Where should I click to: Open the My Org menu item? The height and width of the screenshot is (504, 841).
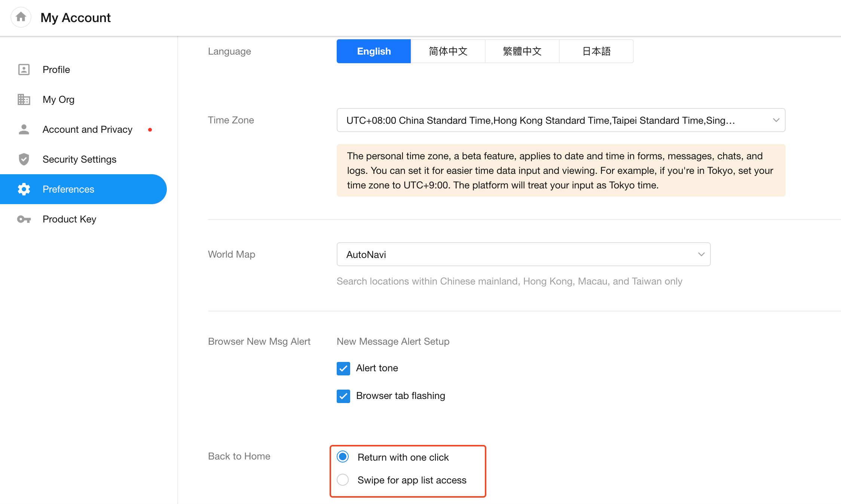[x=59, y=99]
